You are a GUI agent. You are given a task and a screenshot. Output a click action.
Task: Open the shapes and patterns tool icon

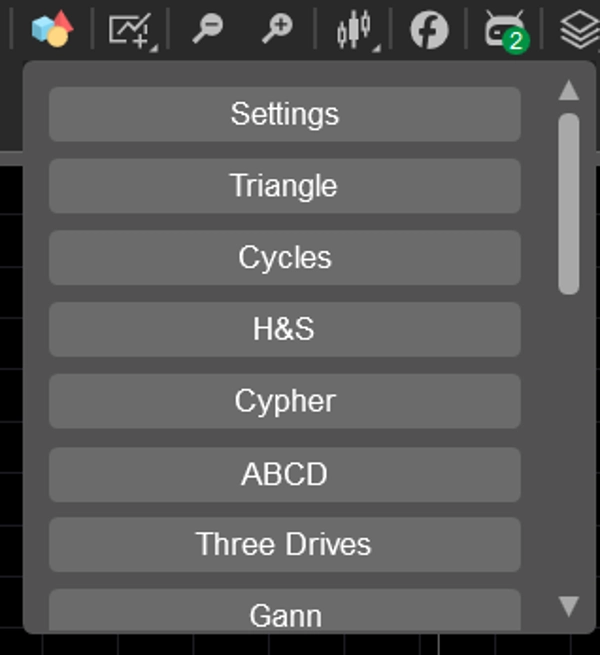tap(51, 30)
